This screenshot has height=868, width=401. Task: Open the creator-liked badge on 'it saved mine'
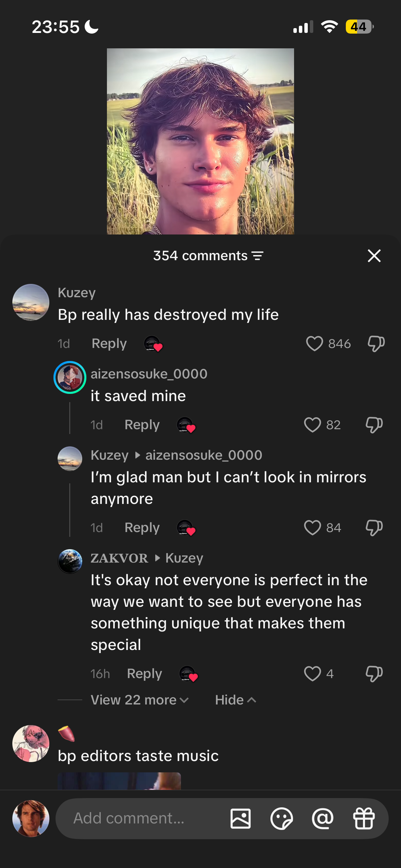tap(186, 425)
